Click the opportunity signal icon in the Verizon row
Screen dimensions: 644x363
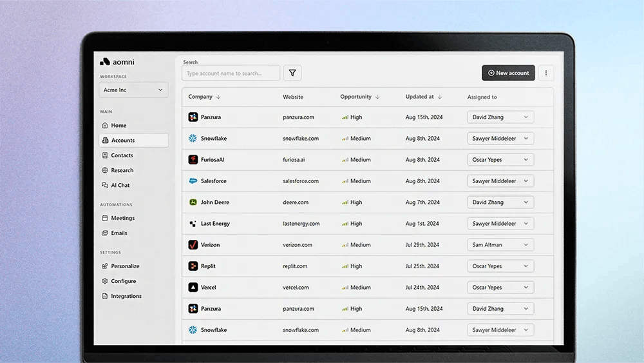[345, 244]
